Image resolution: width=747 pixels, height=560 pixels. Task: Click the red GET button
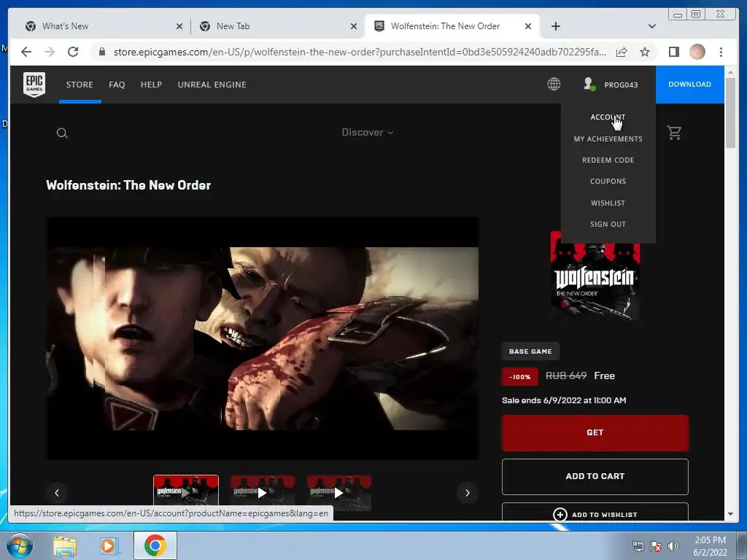click(595, 433)
